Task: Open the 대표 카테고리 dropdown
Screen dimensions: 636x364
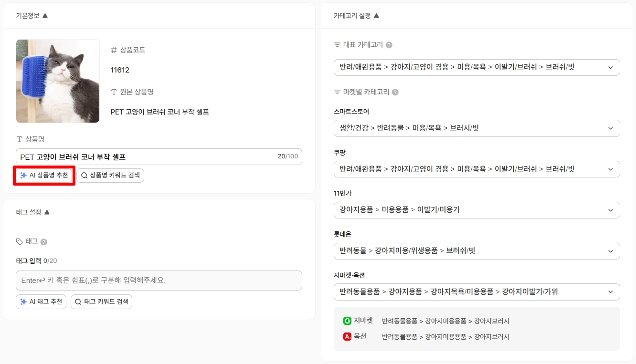Action: pyautogui.click(x=477, y=67)
